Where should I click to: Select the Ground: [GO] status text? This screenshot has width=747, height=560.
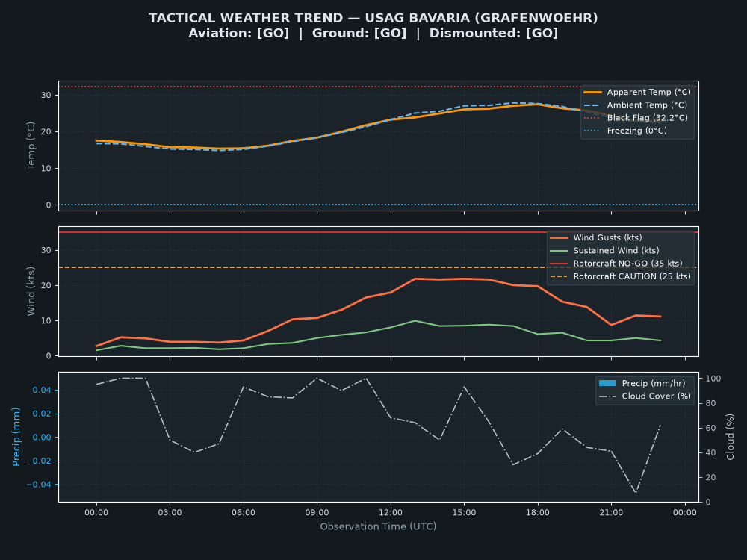pyautogui.click(x=359, y=34)
